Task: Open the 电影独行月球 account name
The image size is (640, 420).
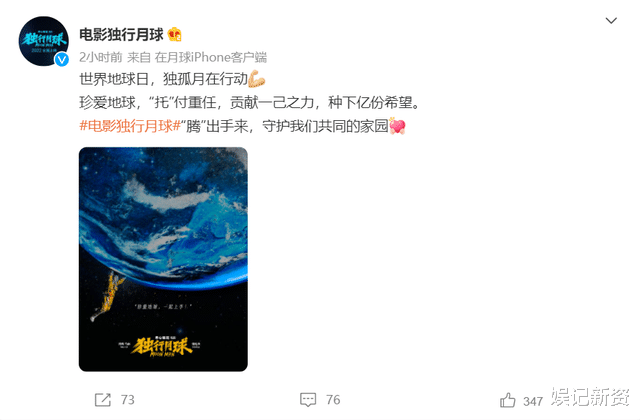Action: pos(121,35)
